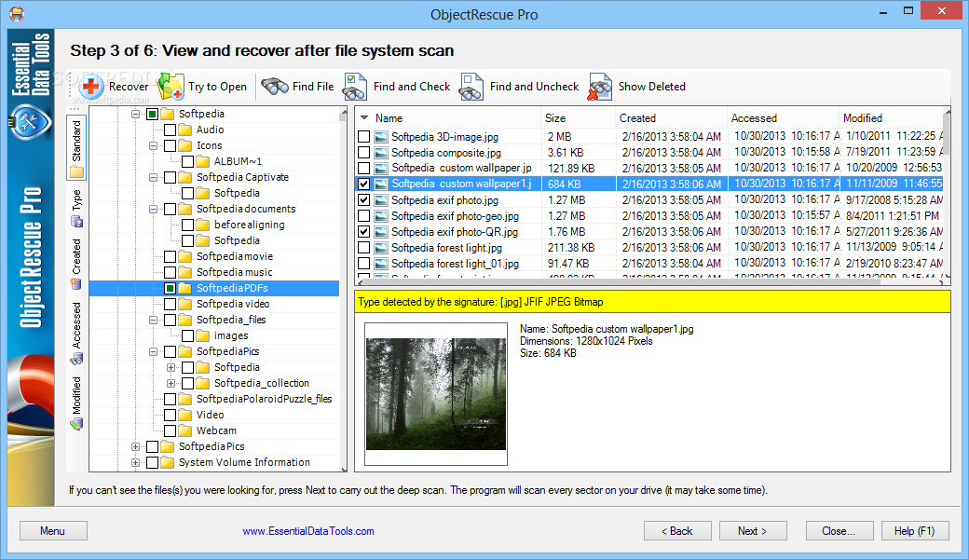
Task: Click the Softpedia exif photo-geo.jpg file icon
Action: click(381, 216)
